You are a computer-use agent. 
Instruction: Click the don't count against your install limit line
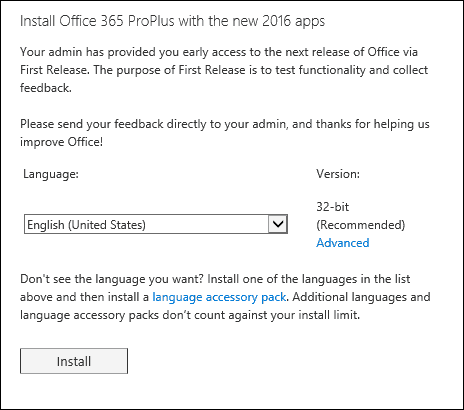[190, 315]
